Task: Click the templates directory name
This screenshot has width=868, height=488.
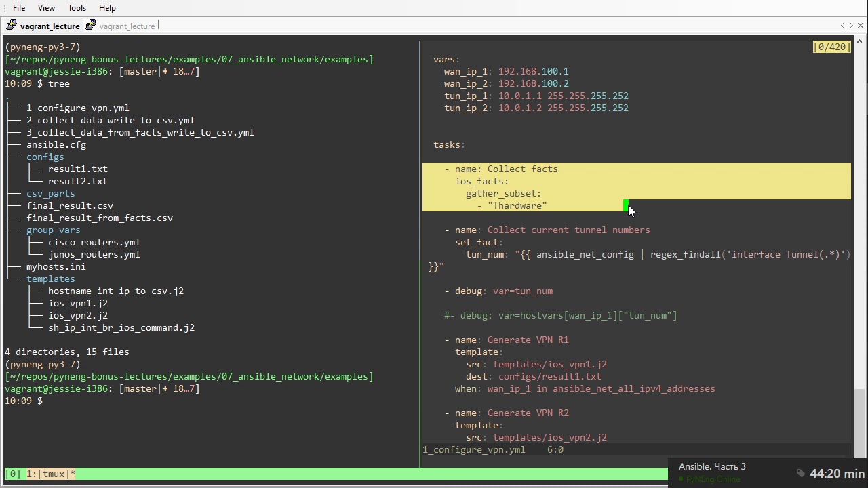Action: [x=51, y=279]
